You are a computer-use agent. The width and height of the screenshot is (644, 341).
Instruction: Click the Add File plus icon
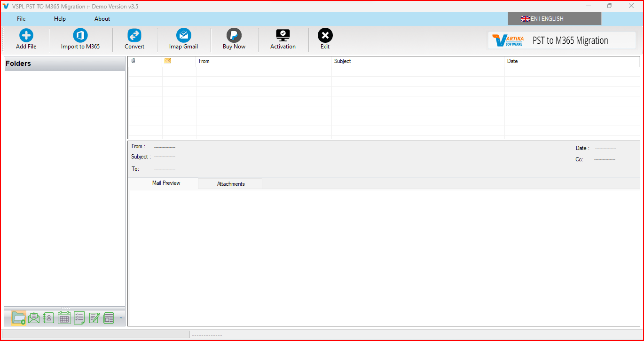(26, 35)
